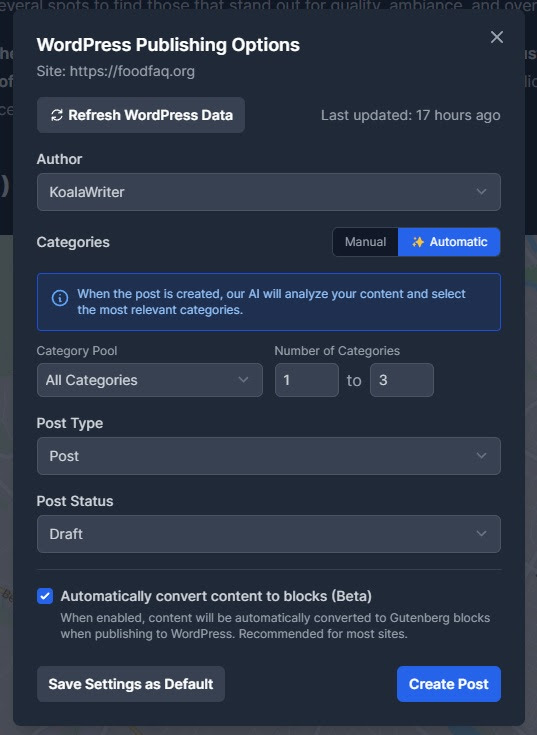Screen dimensions: 537x735
Task: Close the WordPress Publishing Options dialog
Action: point(497,37)
